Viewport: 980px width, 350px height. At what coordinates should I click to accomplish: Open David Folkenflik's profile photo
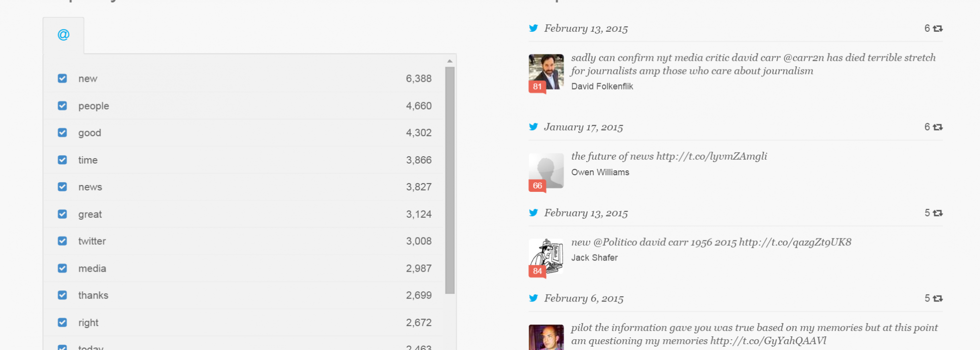[546, 71]
